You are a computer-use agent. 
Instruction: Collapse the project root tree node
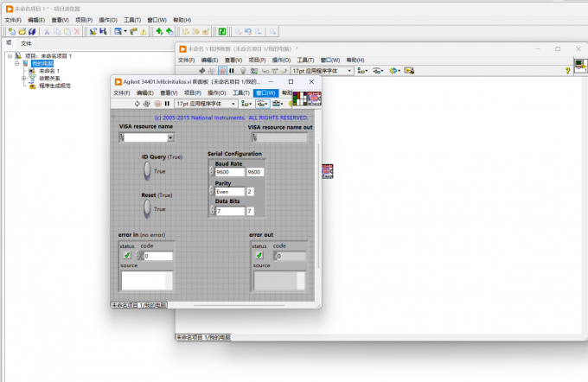click(x=10, y=56)
